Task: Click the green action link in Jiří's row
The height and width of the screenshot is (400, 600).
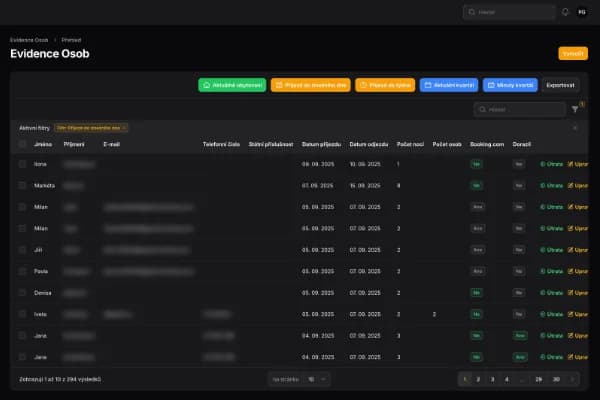Action: tap(551, 250)
